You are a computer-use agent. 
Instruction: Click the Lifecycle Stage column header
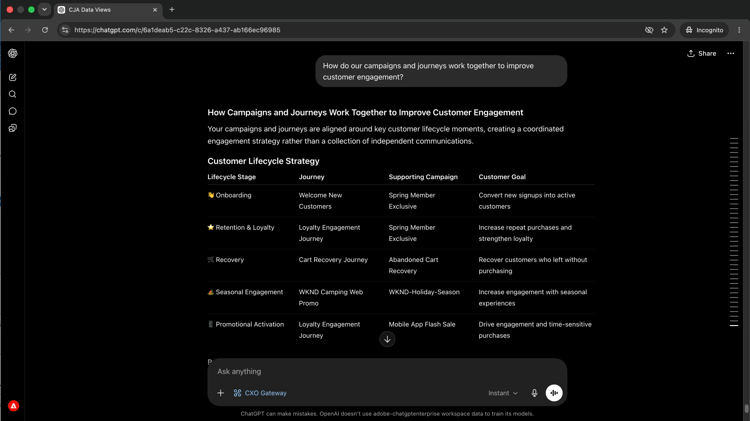(232, 177)
